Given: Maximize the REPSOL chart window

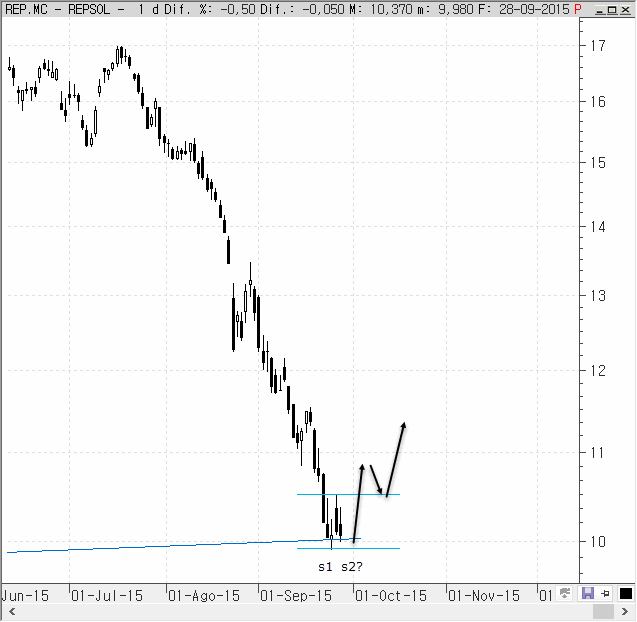Looking at the screenshot, I should tap(612, 10).
